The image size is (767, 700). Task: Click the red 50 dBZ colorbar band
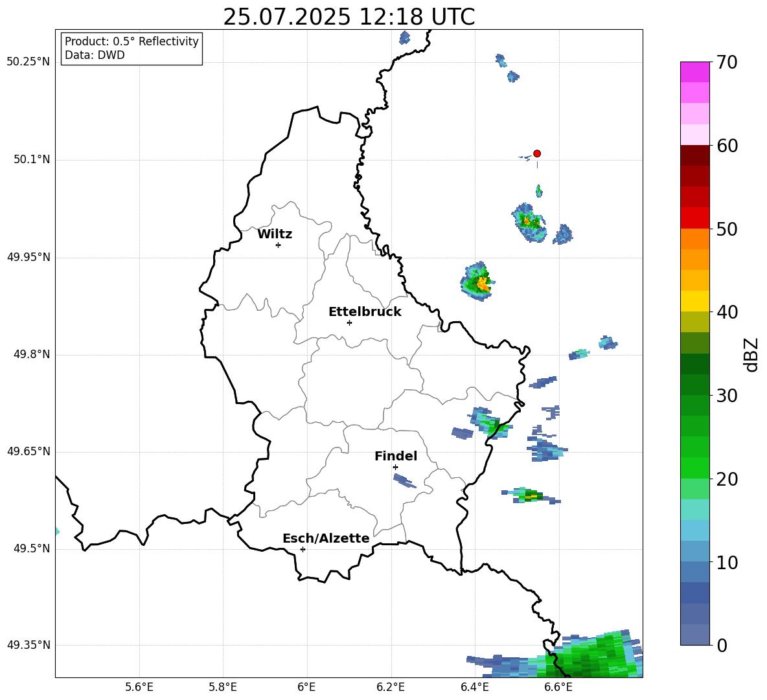pyautogui.click(x=694, y=218)
